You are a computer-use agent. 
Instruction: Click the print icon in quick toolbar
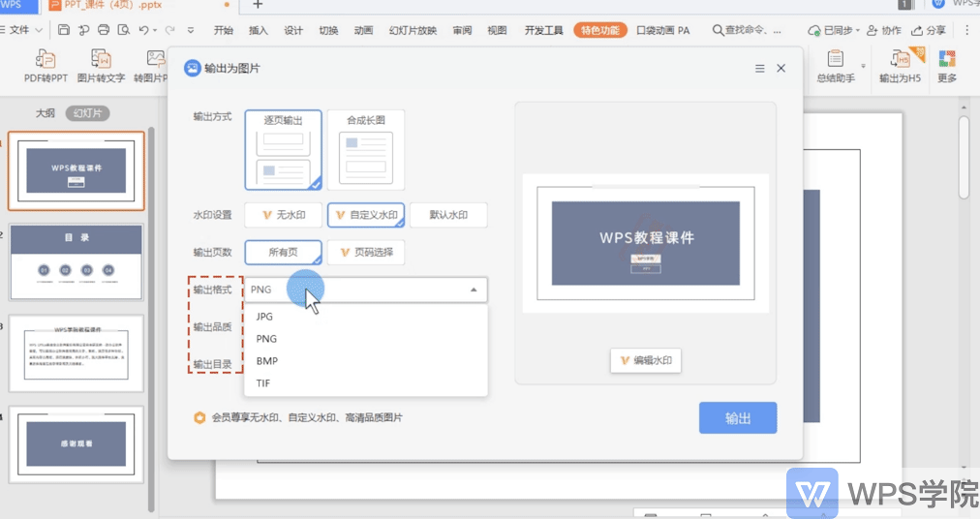pos(104,29)
